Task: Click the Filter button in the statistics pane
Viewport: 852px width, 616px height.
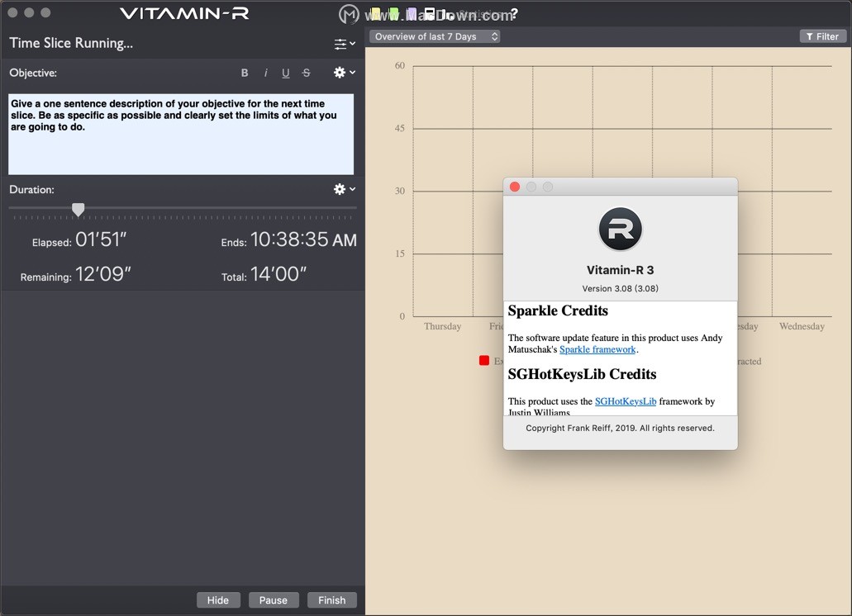Action: point(822,36)
